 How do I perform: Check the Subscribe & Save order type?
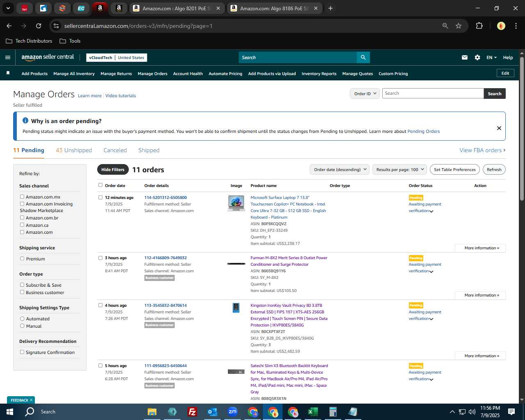click(x=22, y=285)
